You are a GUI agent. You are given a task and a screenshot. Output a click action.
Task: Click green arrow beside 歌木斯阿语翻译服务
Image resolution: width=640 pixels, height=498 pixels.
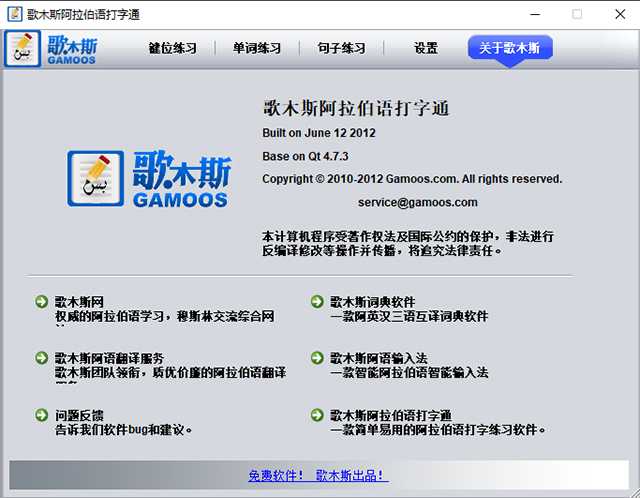coord(42,358)
